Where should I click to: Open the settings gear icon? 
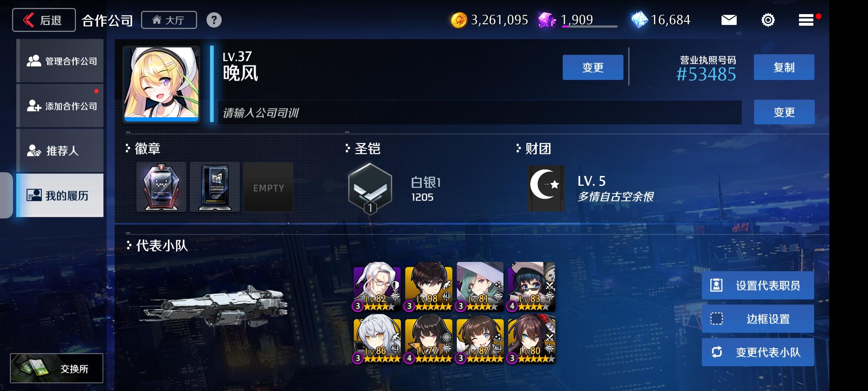pyautogui.click(x=768, y=20)
